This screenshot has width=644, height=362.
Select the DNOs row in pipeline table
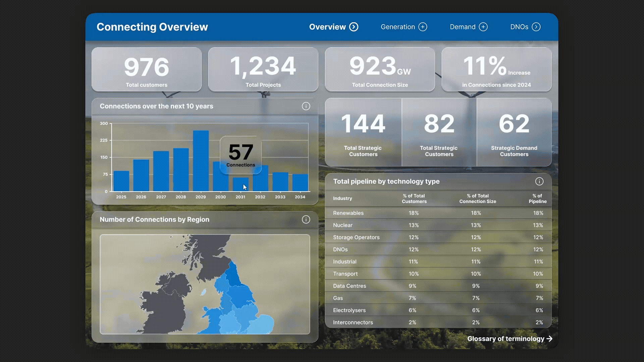click(x=438, y=249)
